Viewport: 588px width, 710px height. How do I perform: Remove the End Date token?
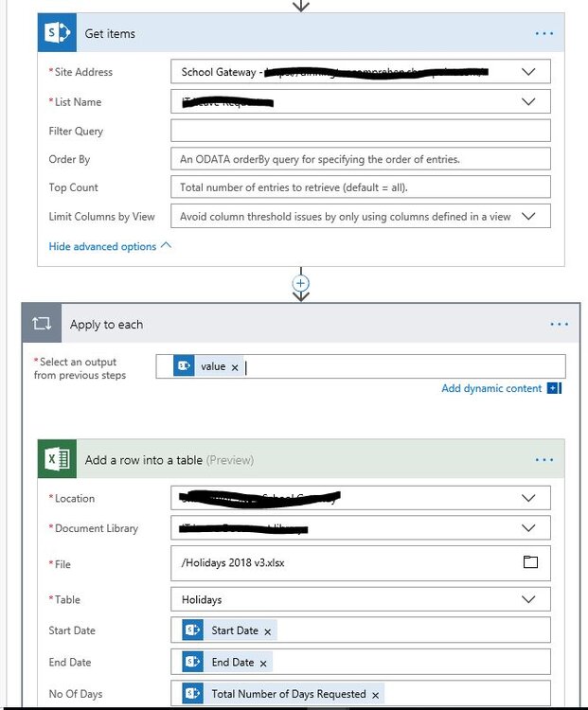(263, 664)
